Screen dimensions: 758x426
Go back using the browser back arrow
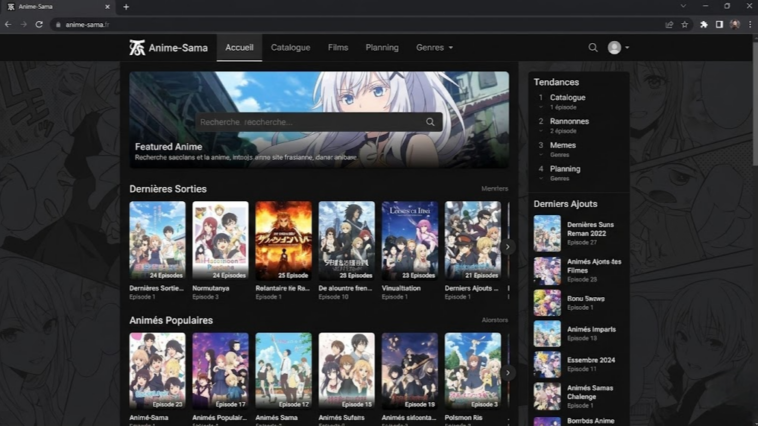point(8,24)
